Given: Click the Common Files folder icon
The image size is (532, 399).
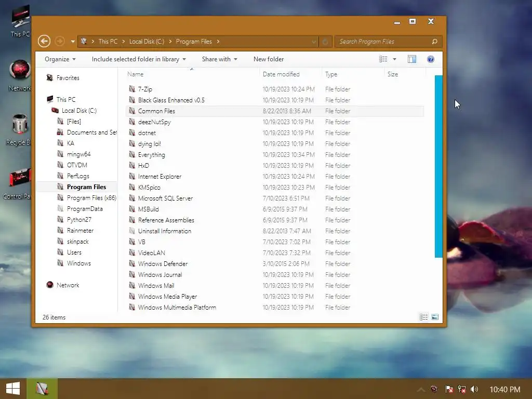Looking at the screenshot, I should point(132,111).
